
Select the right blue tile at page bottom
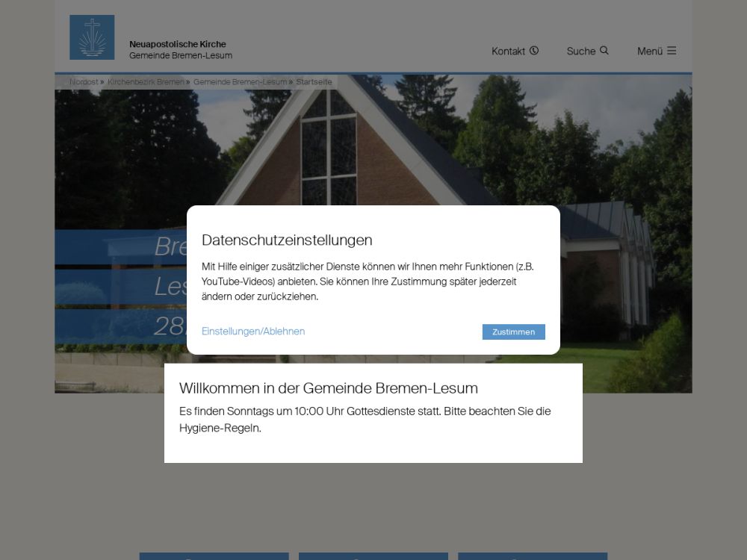click(x=533, y=556)
